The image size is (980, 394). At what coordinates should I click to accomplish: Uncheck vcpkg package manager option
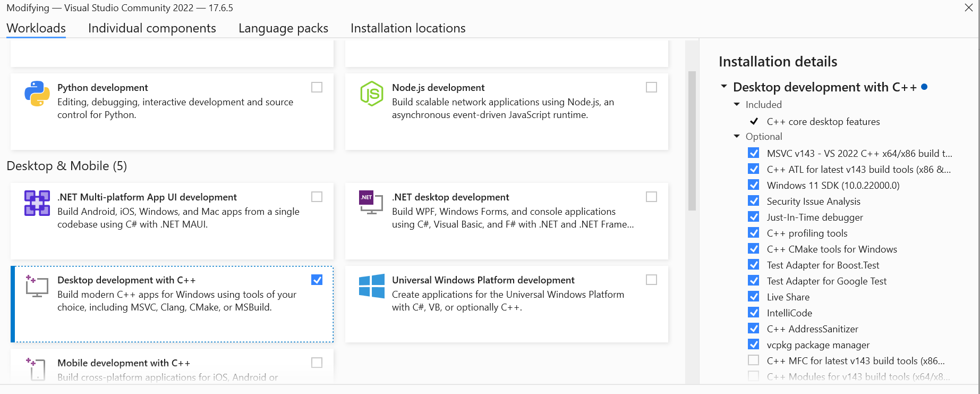point(753,345)
